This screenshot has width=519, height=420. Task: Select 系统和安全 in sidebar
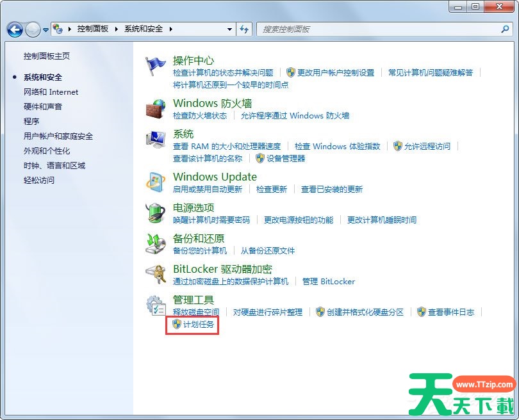tap(43, 77)
